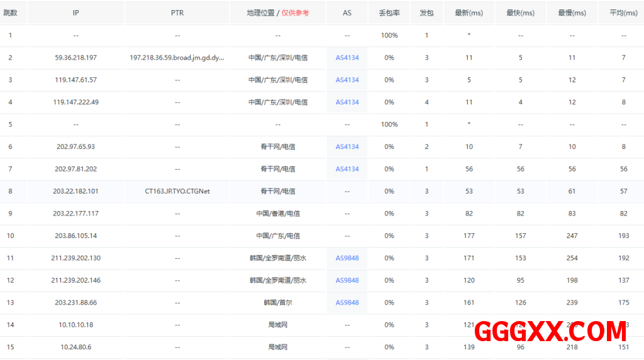The image size is (644, 360).
Task: Click the truncated PTR 197.218.36.59.broad.jm.gd.dy...
Action: (x=177, y=58)
